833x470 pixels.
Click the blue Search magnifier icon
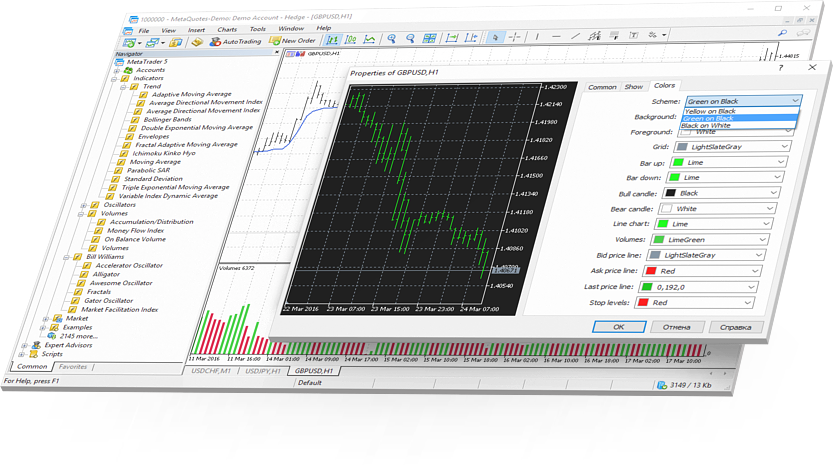click(782, 33)
